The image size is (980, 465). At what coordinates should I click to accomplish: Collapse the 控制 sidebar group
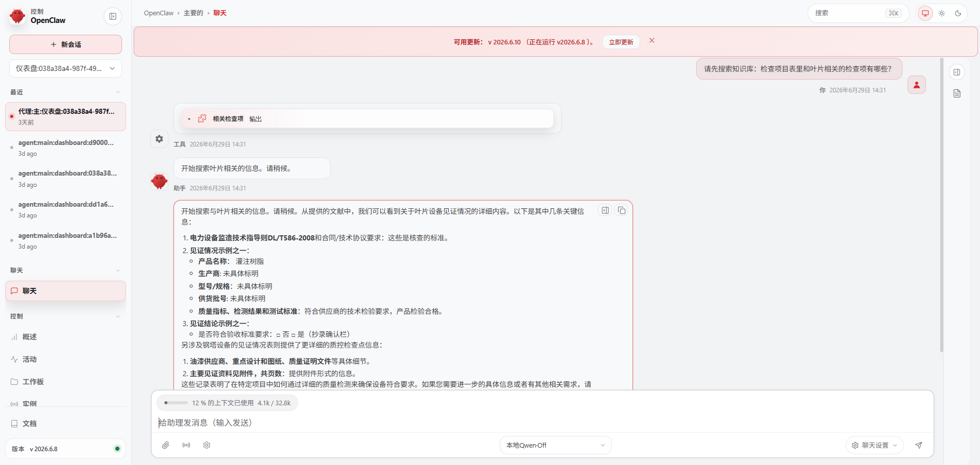(118, 316)
